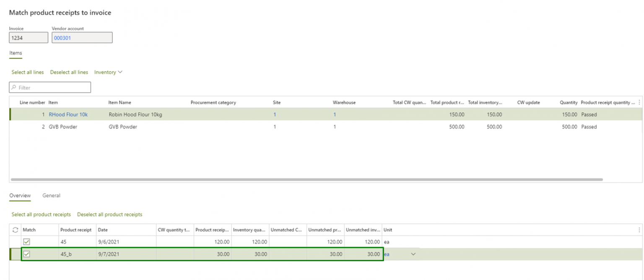Click Robin Hood Flour 10kg item name
This screenshot has width=644, height=280.
pos(135,115)
